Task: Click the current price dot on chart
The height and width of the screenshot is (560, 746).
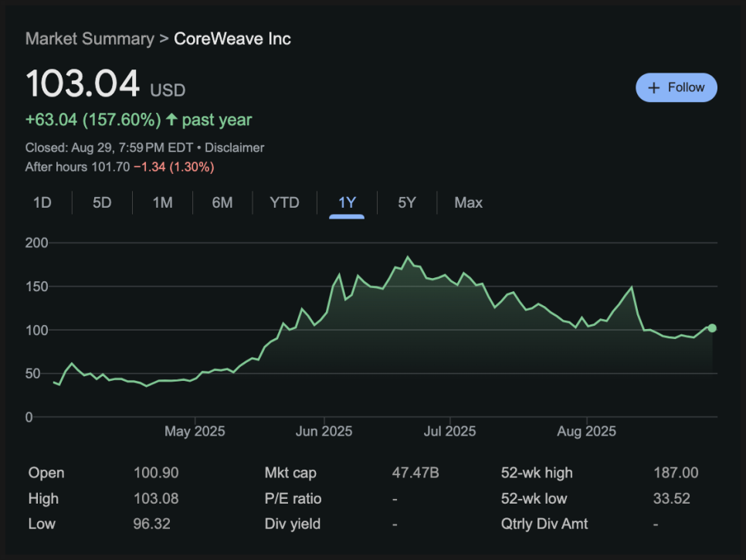Action: [712, 328]
